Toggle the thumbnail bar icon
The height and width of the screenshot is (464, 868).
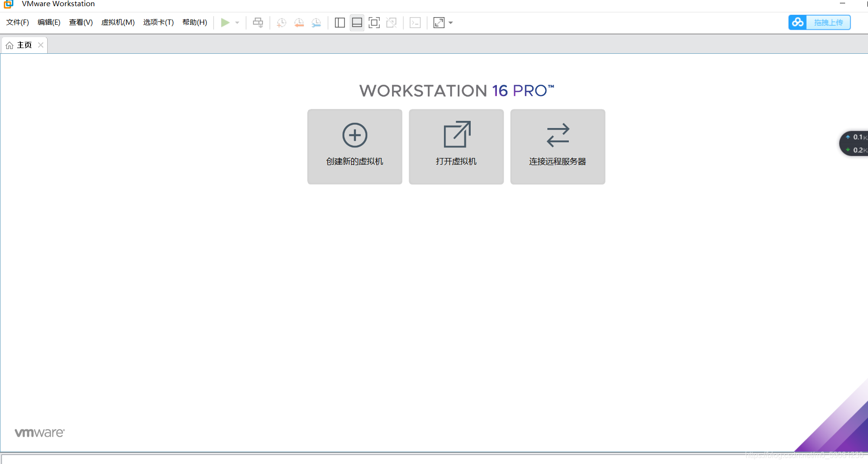(x=357, y=22)
